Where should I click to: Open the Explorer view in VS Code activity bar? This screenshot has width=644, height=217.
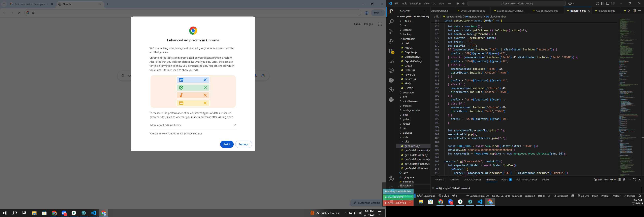391,12
